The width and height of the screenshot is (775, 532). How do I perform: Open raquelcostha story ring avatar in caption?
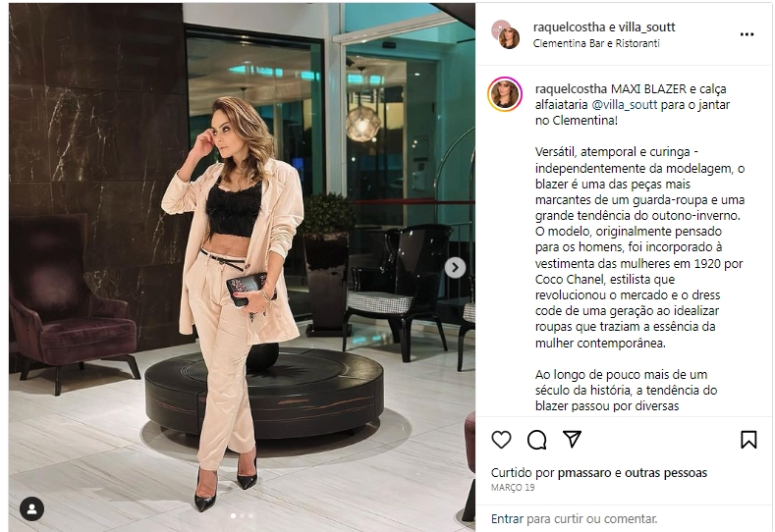[x=505, y=94]
